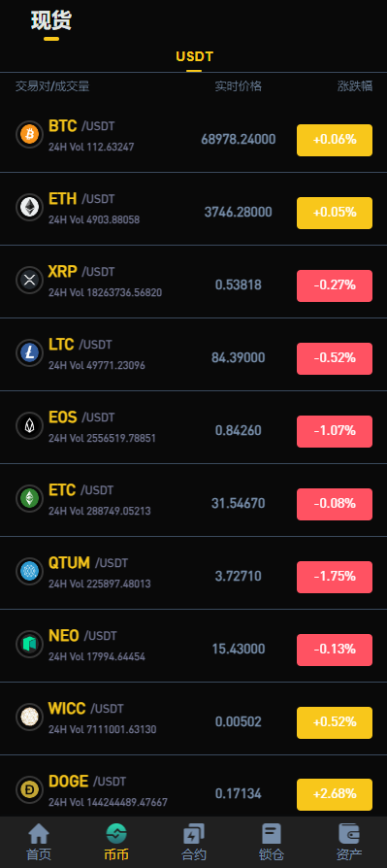Select the USDT market tab
The height and width of the screenshot is (868, 387).
pos(194,56)
